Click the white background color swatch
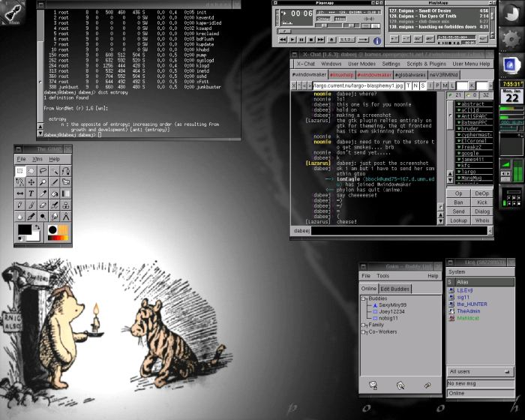This screenshot has width=525, height=420. 35,236
